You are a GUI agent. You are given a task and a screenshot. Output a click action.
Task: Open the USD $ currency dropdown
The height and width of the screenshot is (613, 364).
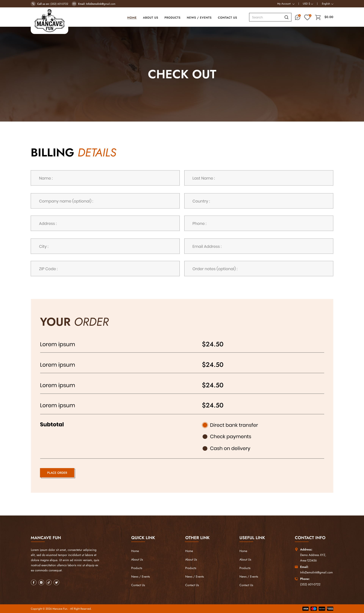tap(308, 4)
